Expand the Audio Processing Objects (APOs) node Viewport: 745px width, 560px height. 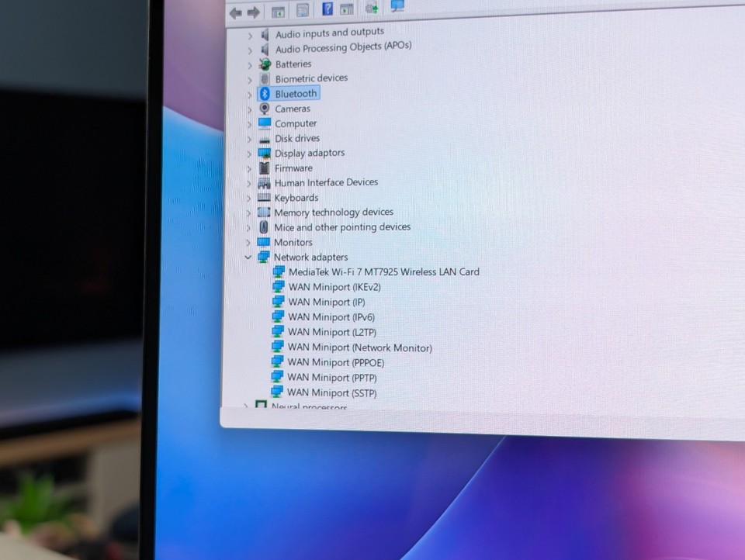pyautogui.click(x=250, y=50)
